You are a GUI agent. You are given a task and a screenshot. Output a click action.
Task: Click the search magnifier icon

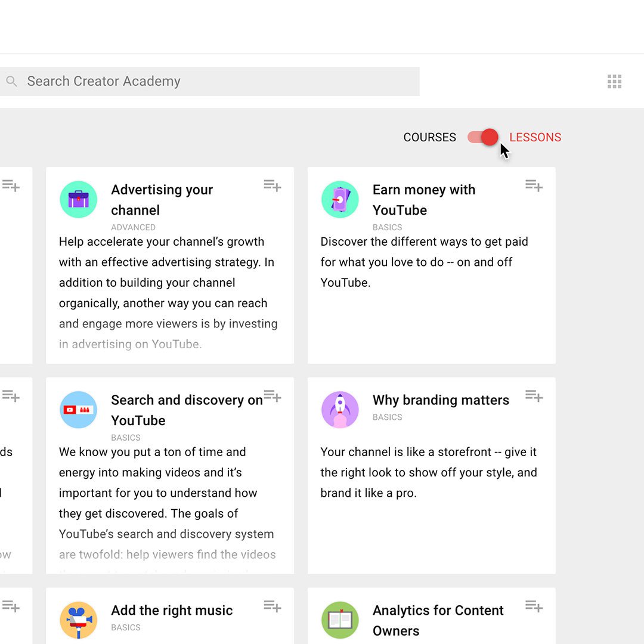click(11, 81)
